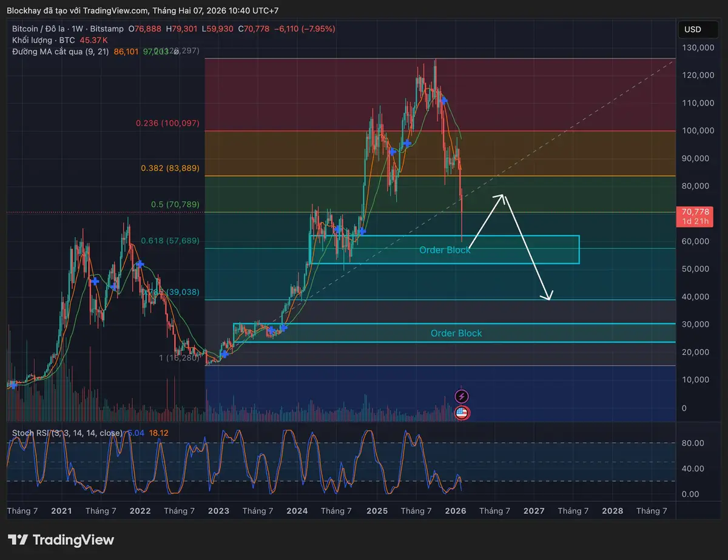Click the lightning bolt event marker on the chart
The width and height of the screenshot is (728, 560).
tap(462, 396)
